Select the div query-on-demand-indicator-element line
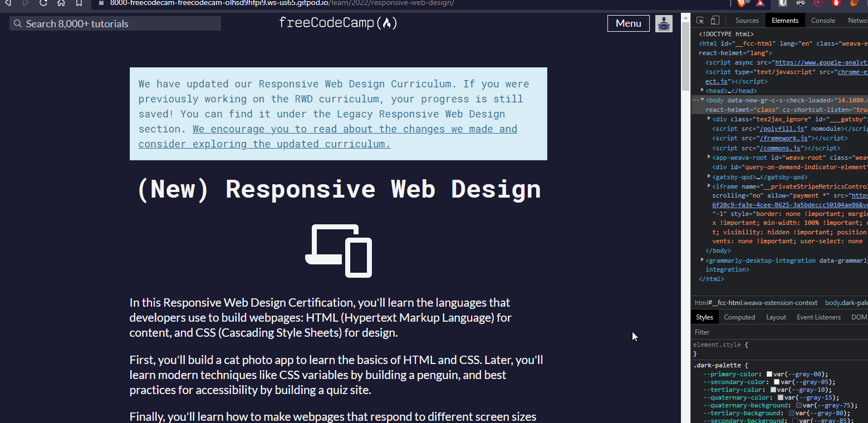868x423 pixels. click(x=789, y=167)
